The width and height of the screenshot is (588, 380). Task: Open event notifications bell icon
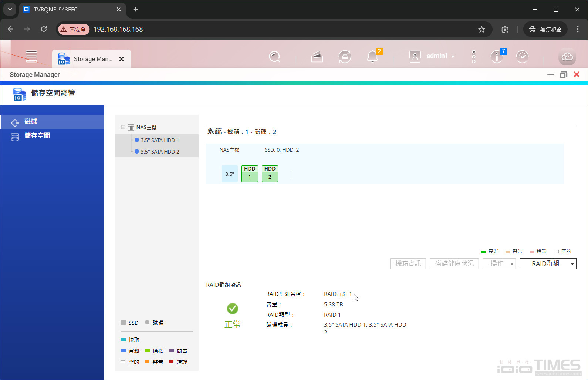coord(372,57)
